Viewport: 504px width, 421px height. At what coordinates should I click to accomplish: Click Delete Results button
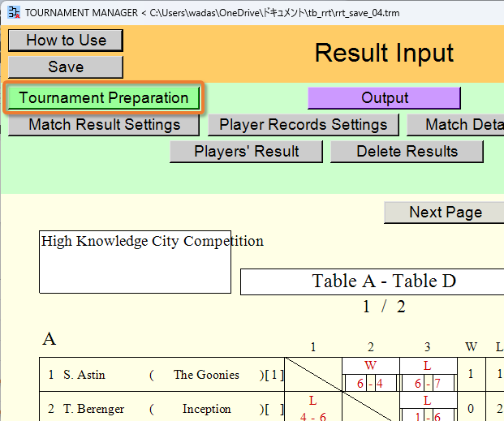pos(407,152)
